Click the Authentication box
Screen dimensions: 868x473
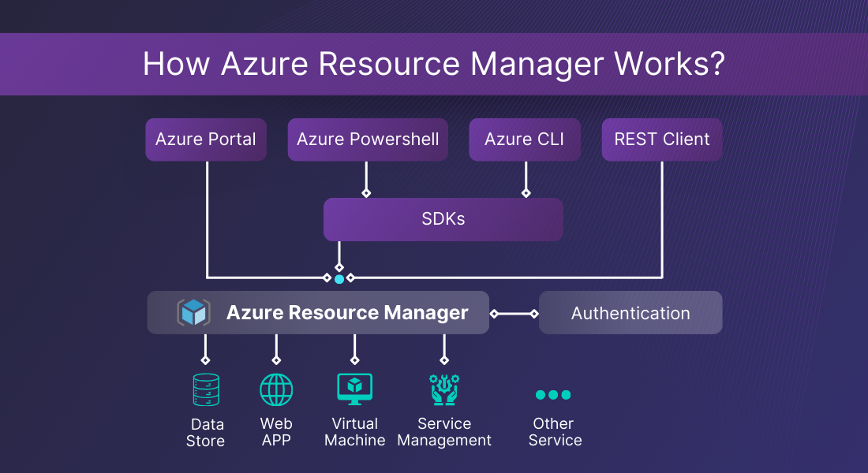[630, 312]
